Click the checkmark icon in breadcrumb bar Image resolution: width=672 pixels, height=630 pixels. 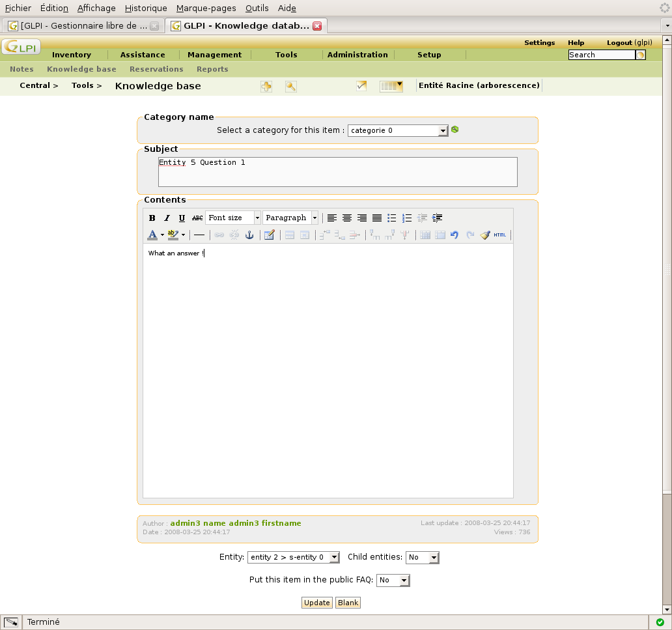click(x=362, y=85)
